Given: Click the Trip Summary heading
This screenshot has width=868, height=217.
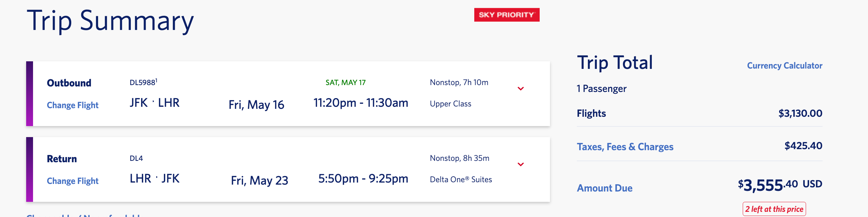Looking at the screenshot, I should click(110, 21).
